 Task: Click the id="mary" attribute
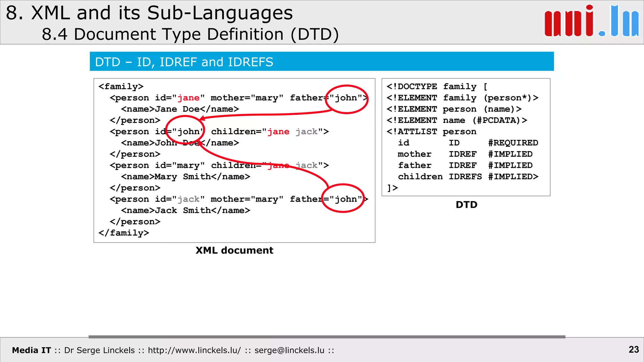(x=180, y=165)
